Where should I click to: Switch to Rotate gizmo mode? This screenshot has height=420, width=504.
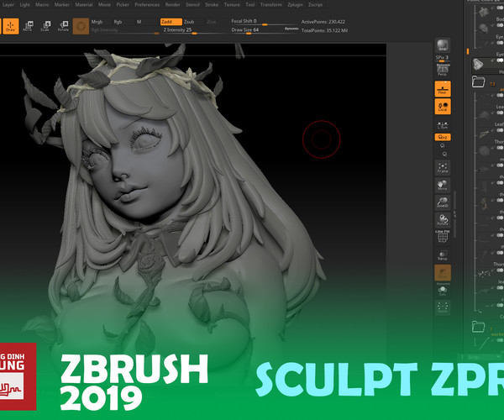point(63,26)
